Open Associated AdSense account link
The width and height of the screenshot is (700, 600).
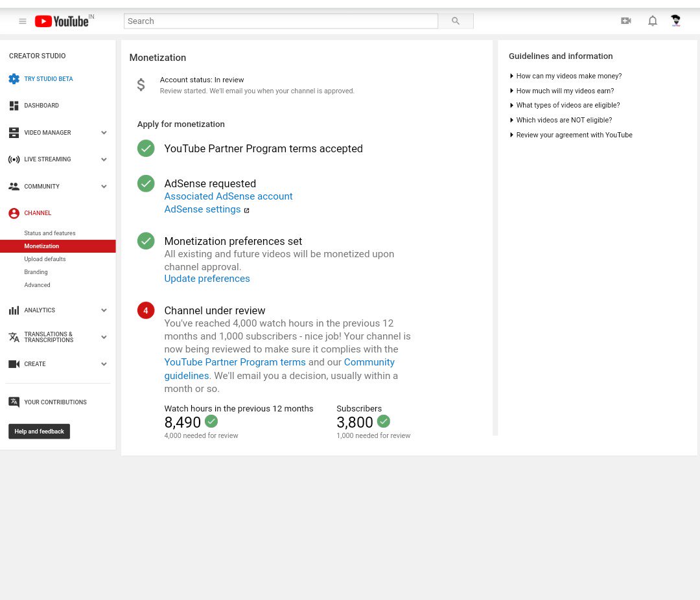coord(228,196)
